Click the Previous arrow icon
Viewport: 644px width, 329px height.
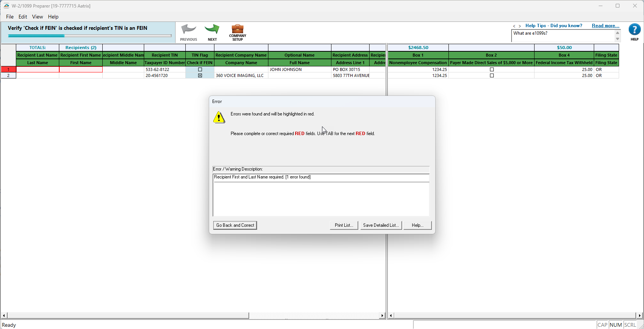click(x=188, y=30)
